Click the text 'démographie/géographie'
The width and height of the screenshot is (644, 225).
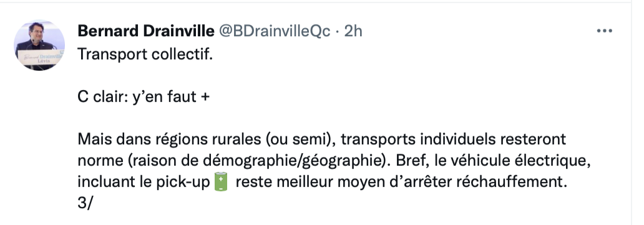[x=293, y=161]
